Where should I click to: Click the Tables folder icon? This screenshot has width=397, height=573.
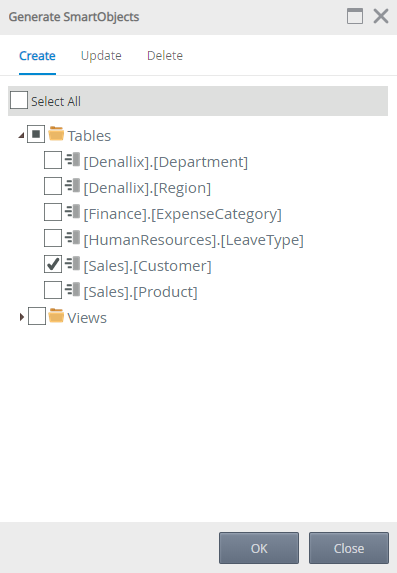(56, 134)
